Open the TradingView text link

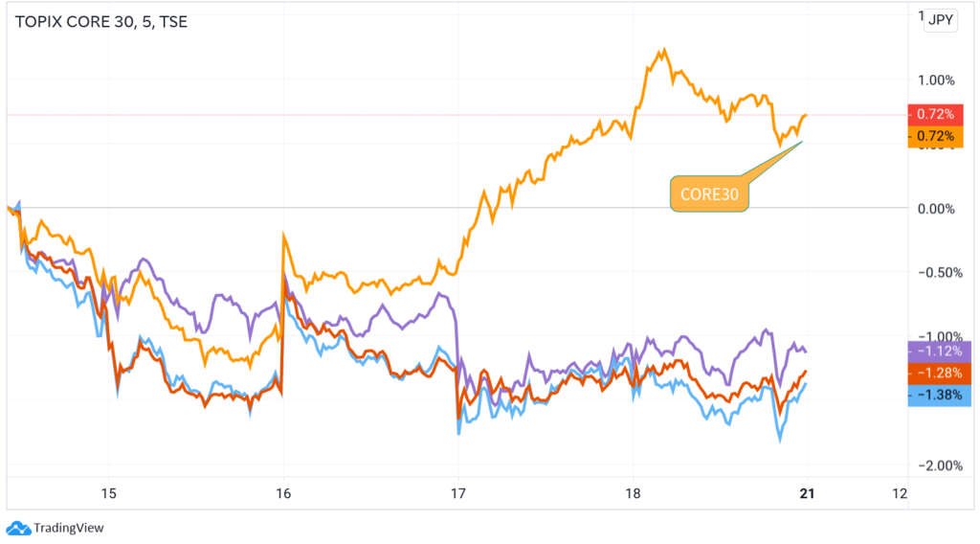[x=68, y=528]
